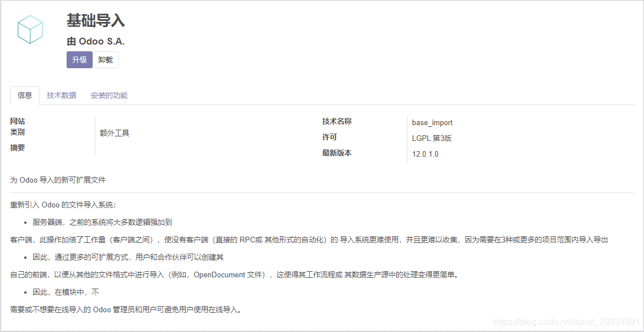Select the 信息 tab

coord(25,96)
